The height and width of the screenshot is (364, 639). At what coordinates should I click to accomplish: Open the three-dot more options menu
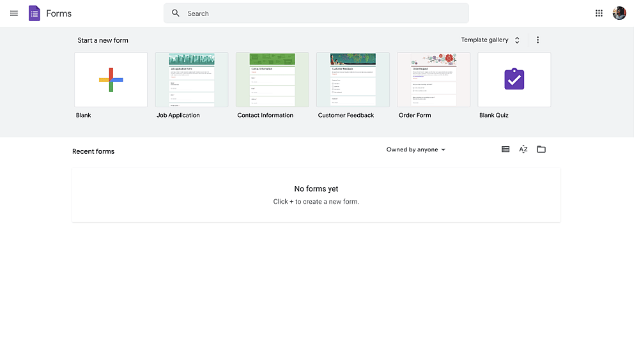[537, 40]
